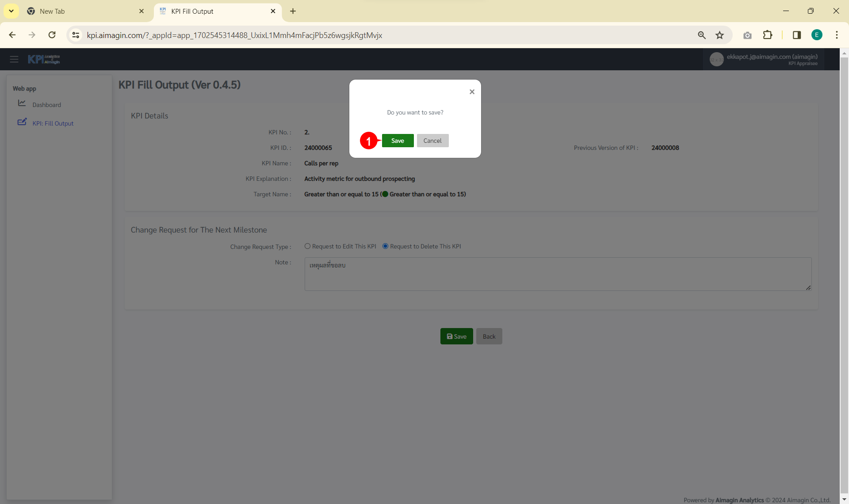The width and height of the screenshot is (849, 504).
Task: Open the user account profile menu
Action: click(x=764, y=59)
